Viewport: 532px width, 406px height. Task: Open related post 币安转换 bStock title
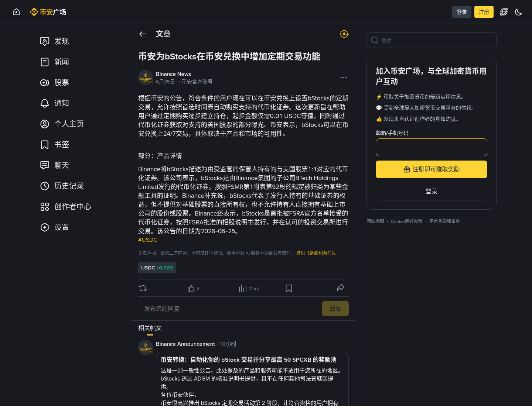coord(249,360)
